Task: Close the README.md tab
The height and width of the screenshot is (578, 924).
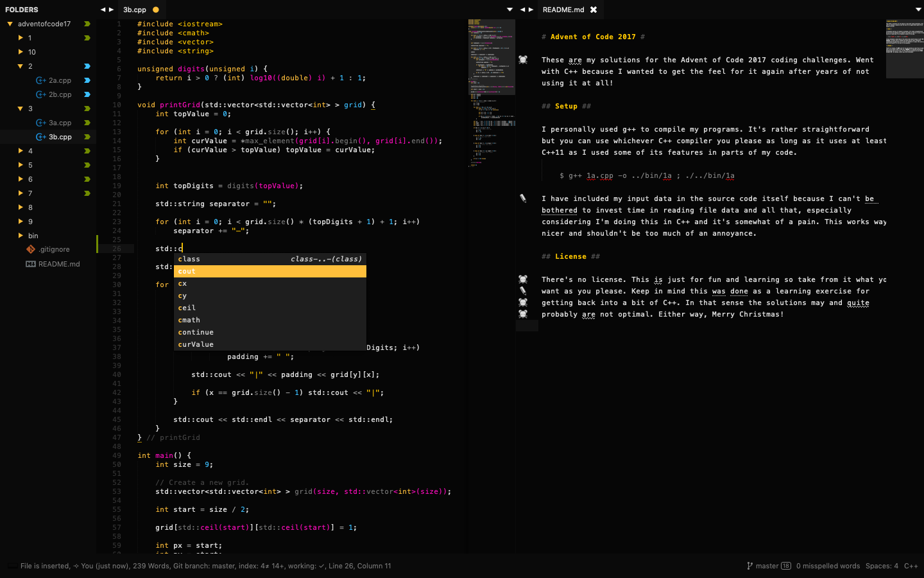Action: click(x=594, y=10)
